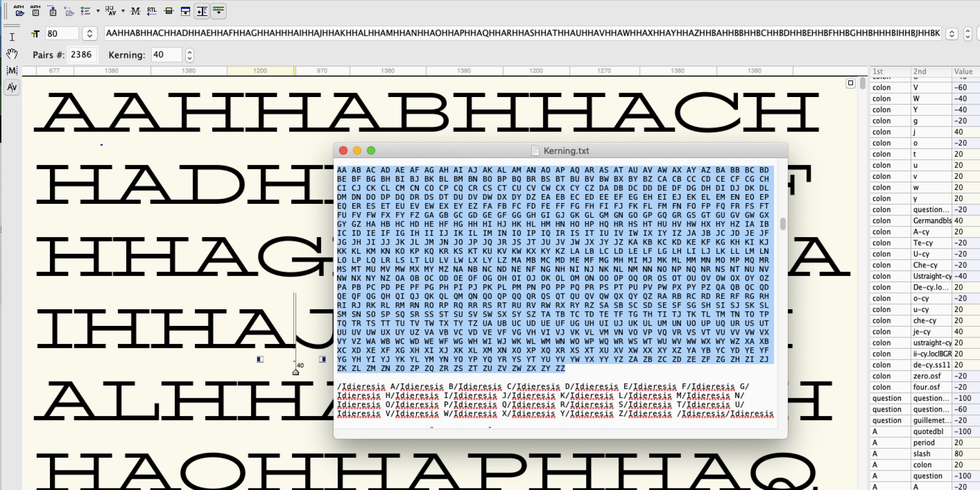Click the Kerning.txt window scrollbar
The image size is (980, 490).
[783, 224]
